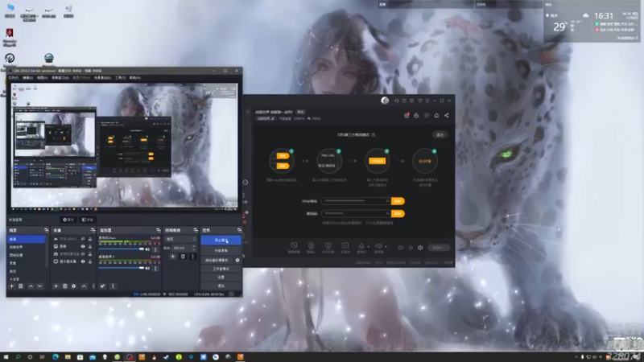Enable Studio Mode in OBS Controls
This screenshot has width=644, height=362.
point(221,269)
